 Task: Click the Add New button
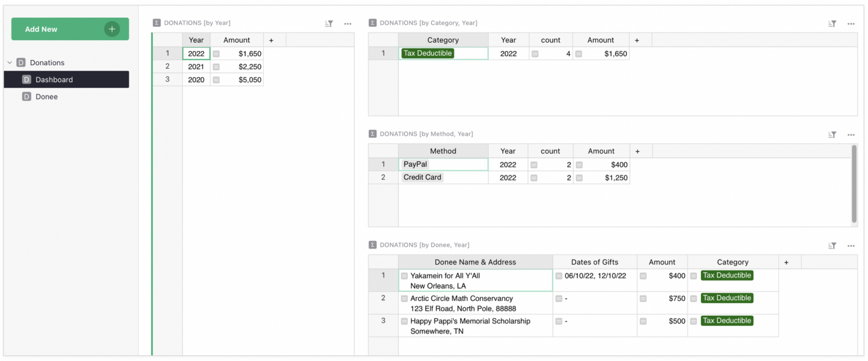click(70, 29)
